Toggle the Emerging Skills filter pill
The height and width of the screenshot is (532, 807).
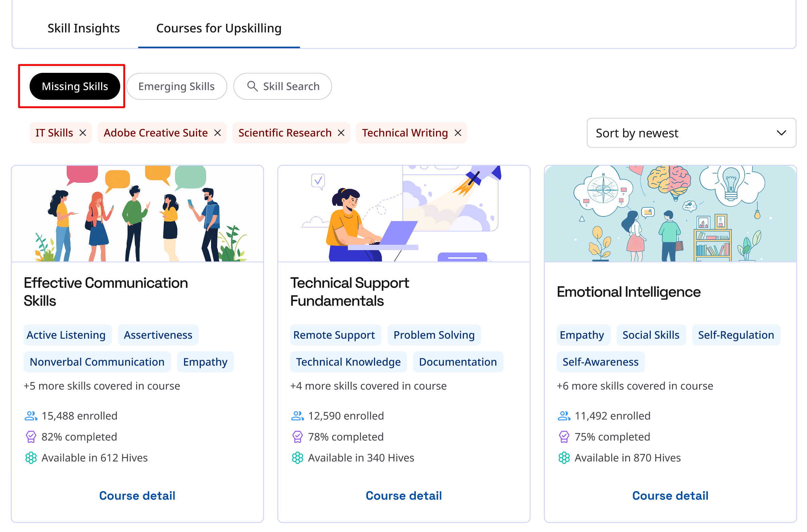[x=176, y=86]
